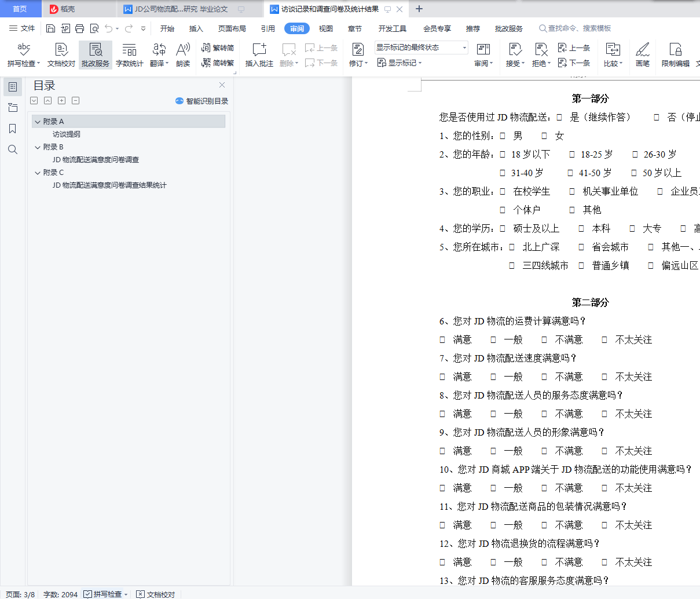Select the 目录 outline icon in left sidebar
The image size is (700, 599).
(13, 87)
